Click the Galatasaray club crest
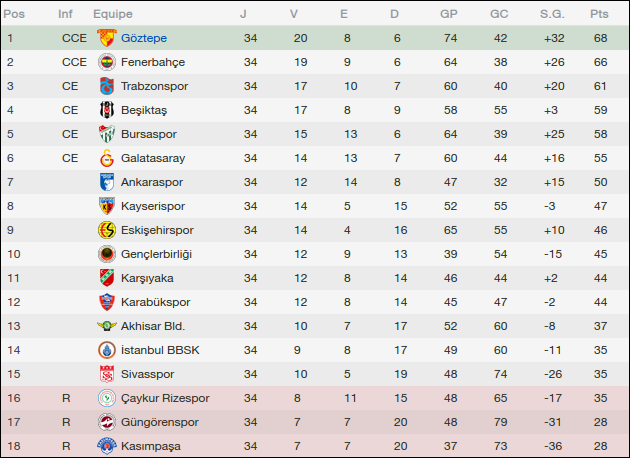Image resolution: width=630 pixels, height=458 pixels. (106, 158)
